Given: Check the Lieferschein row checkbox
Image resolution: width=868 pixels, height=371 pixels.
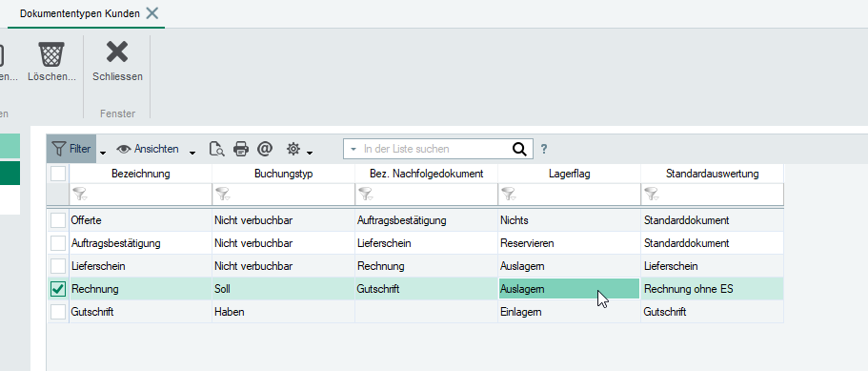Looking at the screenshot, I should coord(58,266).
